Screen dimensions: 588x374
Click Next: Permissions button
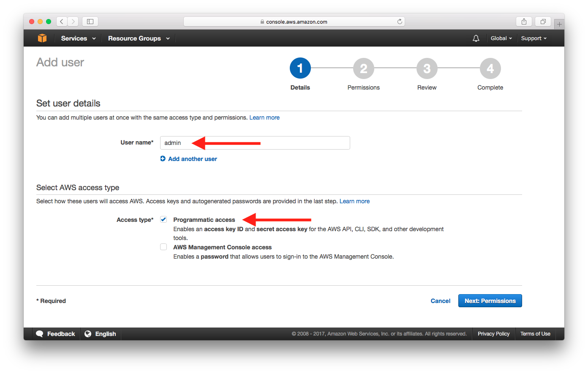[x=490, y=301]
